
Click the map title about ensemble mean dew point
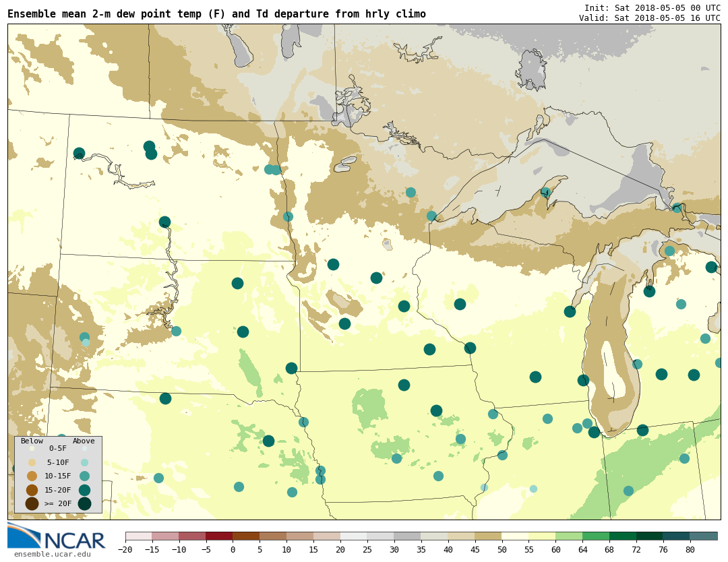(x=216, y=14)
